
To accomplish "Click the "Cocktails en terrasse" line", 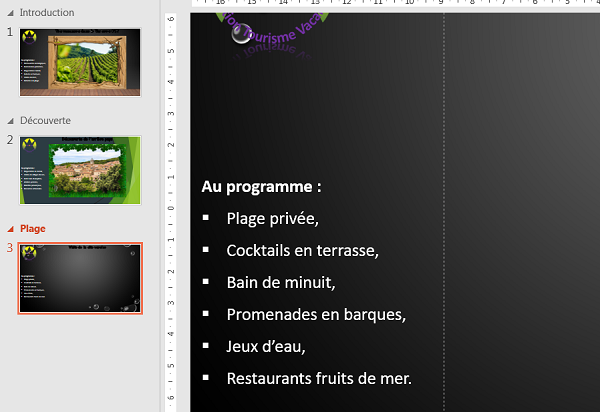I will 302,250.
